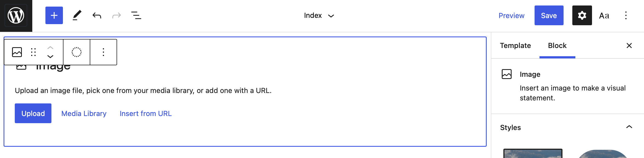Open the Styles Aa panel
Image resolution: width=644 pixels, height=158 pixels.
(x=604, y=15)
